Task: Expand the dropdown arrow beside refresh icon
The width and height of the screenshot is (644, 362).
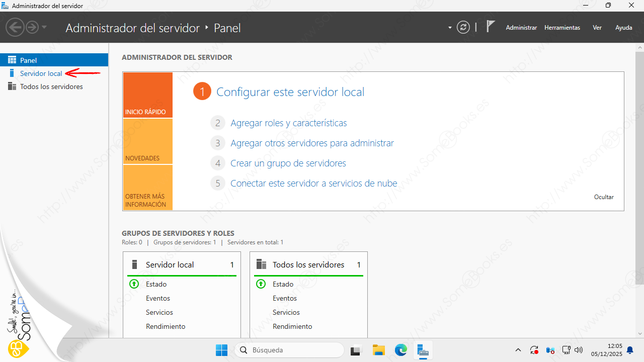Action: pyautogui.click(x=450, y=28)
